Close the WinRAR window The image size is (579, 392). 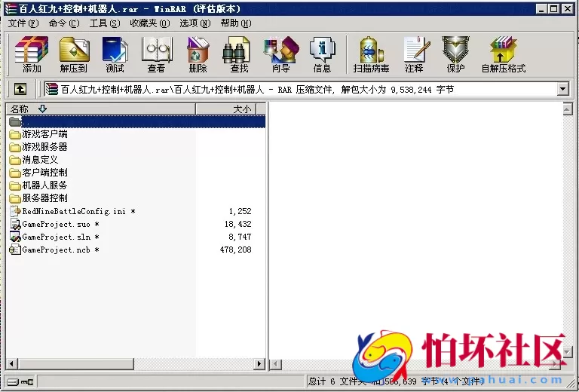tap(568, 8)
